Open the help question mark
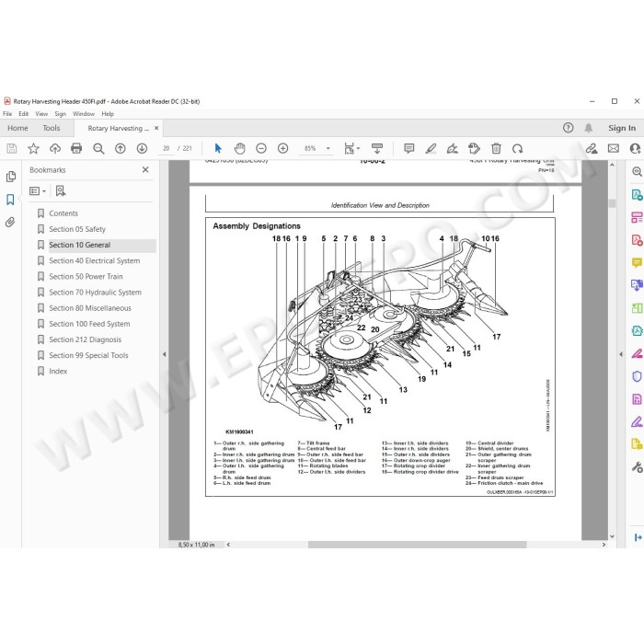Viewport: 644px width, 644px height. pos(568,128)
